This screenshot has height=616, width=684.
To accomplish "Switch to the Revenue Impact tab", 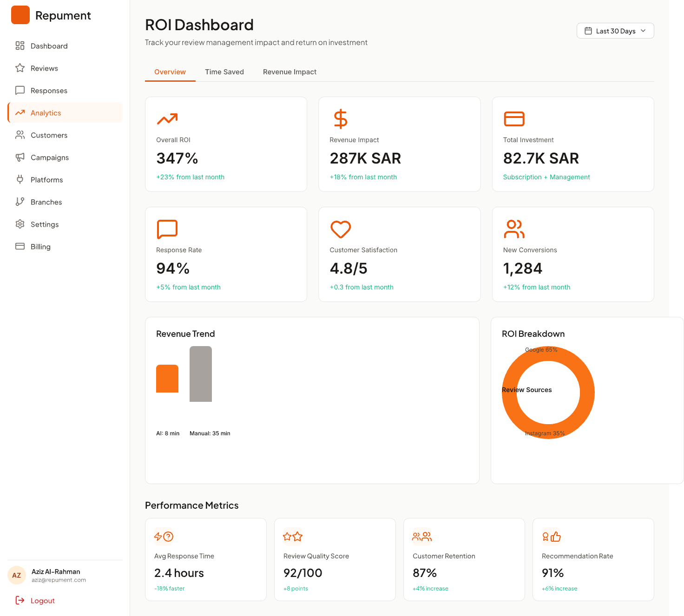I will 289,72.
